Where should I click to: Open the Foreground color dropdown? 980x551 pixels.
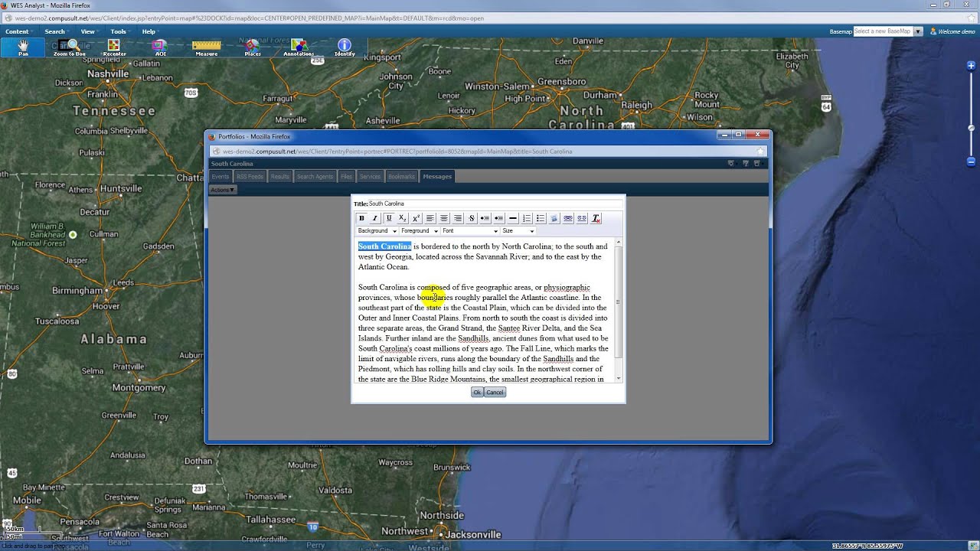420,230
